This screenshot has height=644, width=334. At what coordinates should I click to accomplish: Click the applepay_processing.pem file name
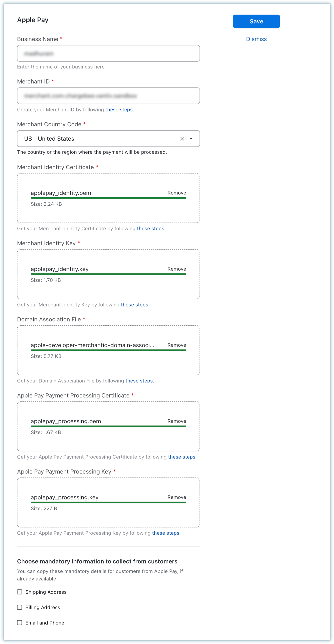click(66, 421)
